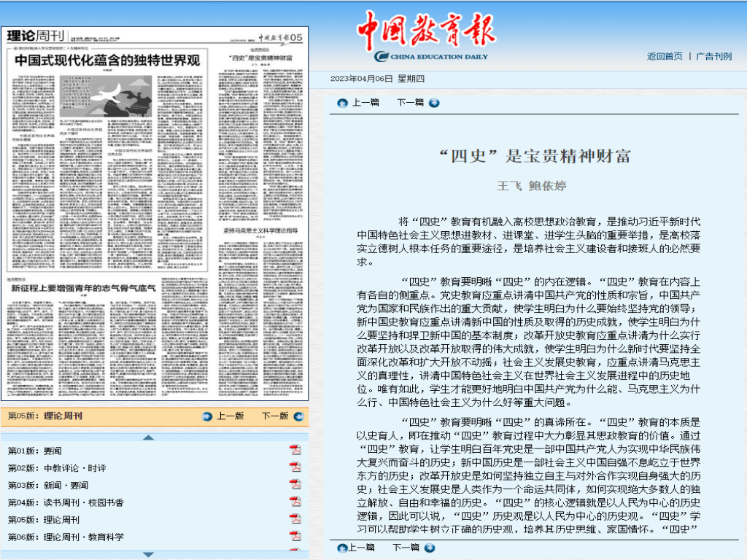The image size is (747, 560).
Task: Click the down triangle below the page list
Action: [x=148, y=554]
